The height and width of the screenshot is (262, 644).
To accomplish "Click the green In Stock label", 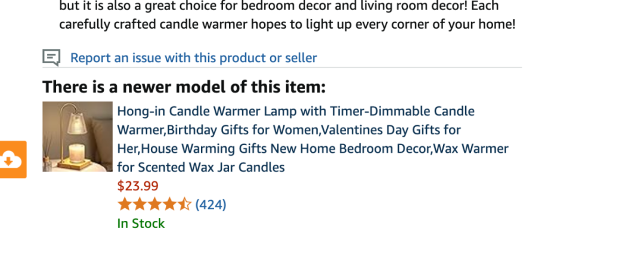I will click(x=141, y=223).
